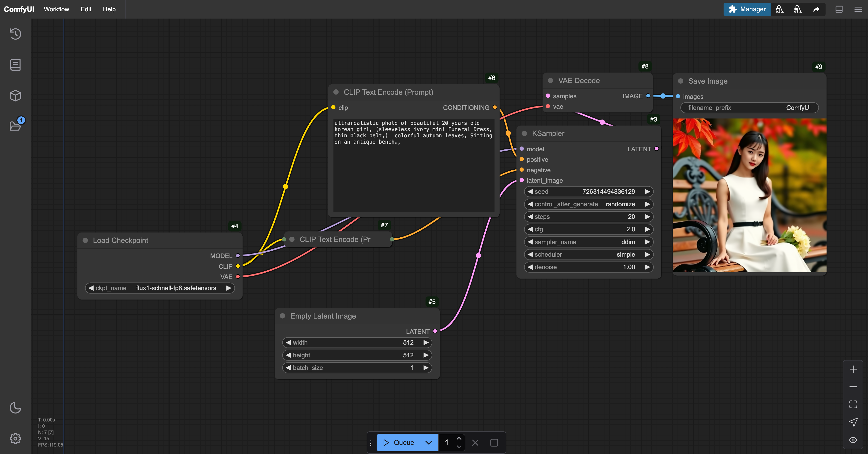868x454 pixels.
Task: Open the model library cube icon
Action: tap(15, 96)
